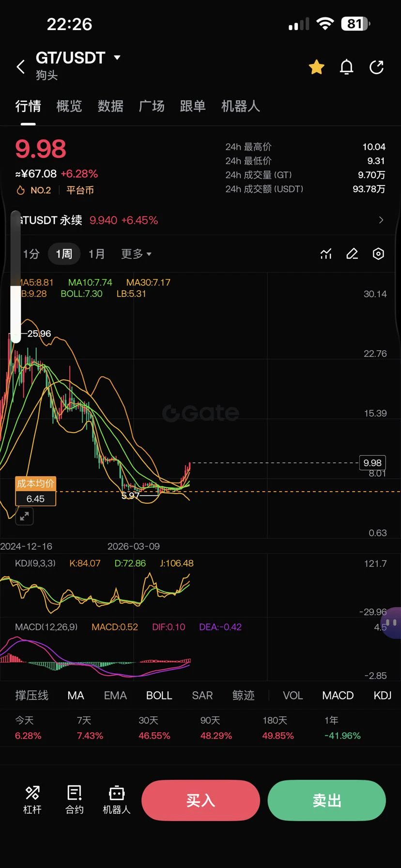This screenshot has width=401, height=868.
Task: Switch to the 行情 tab
Action: point(28,106)
